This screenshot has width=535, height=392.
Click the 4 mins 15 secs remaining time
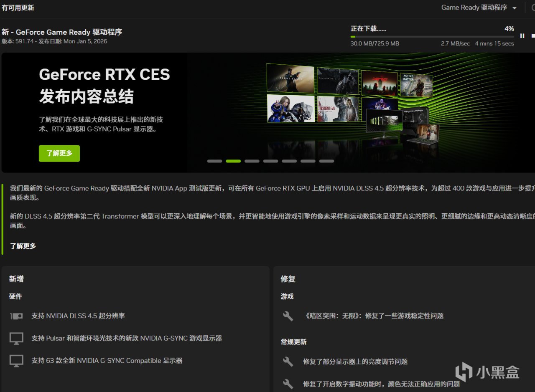(x=494, y=43)
